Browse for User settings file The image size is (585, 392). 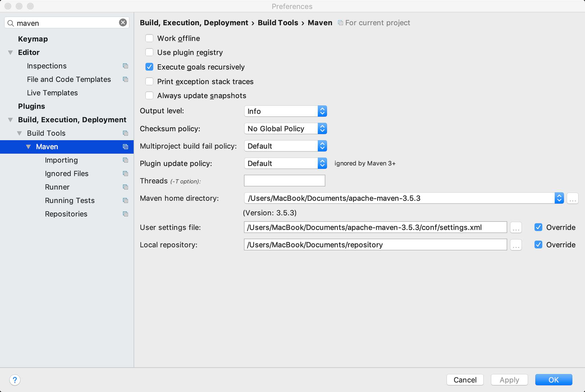click(x=516, y=227)
